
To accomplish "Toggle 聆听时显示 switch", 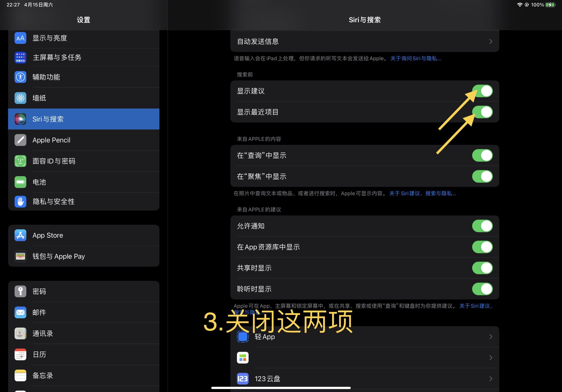I will (x=482, y=289).
